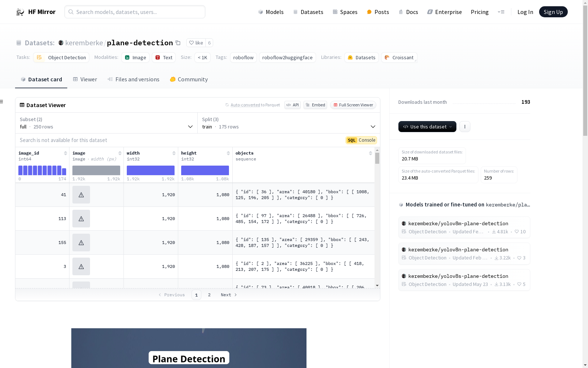This screenshot has width=588, height=368.
Task: Select the Text modality tag
Action: [164, 57]
